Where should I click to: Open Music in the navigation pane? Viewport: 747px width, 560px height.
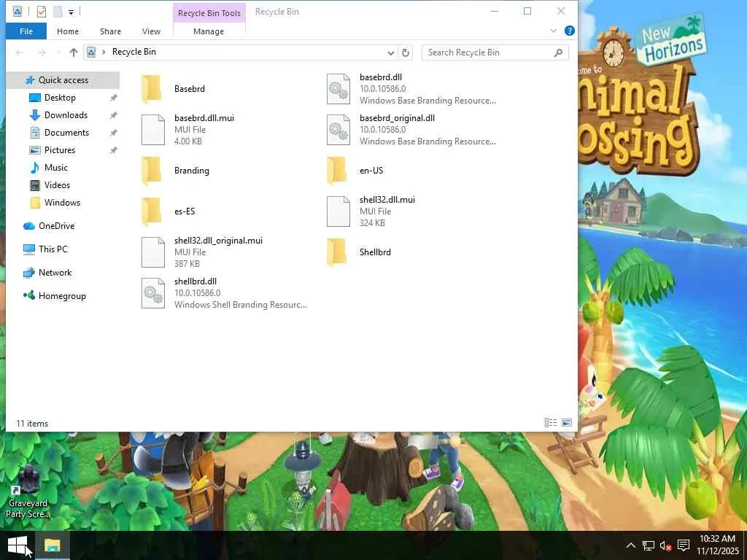tap(55, 168)
